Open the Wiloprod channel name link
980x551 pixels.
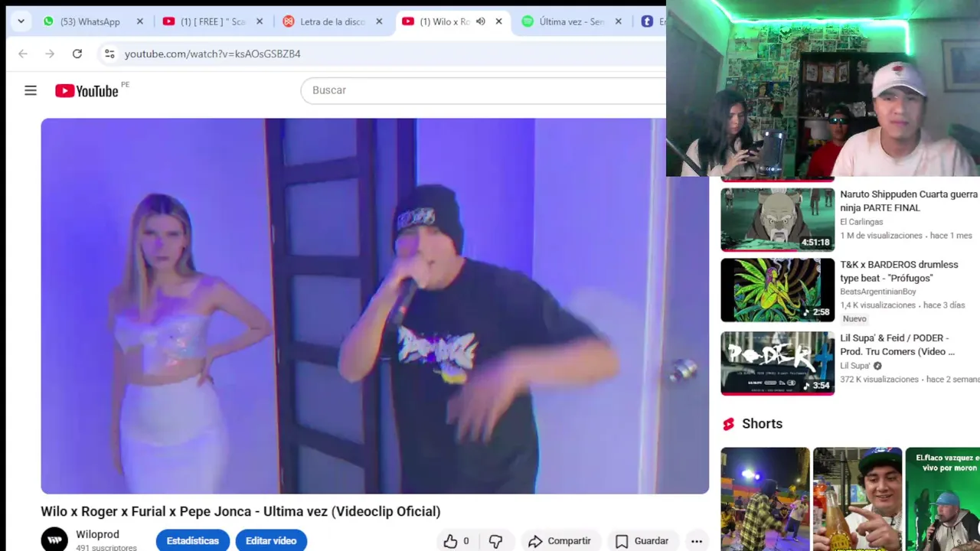click(97, 534)
